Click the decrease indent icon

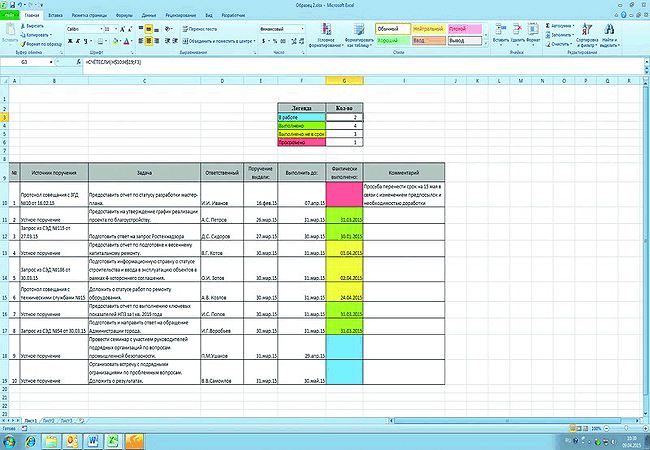pyautogui.click(x=167, y=41)
